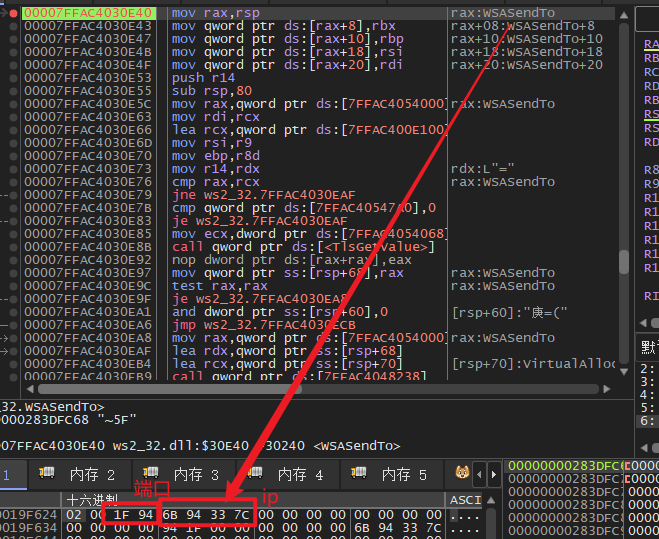This screenshot has width=659, height=539.
Task: Open the 内存 3 dump tab
Action: point(184,475)
